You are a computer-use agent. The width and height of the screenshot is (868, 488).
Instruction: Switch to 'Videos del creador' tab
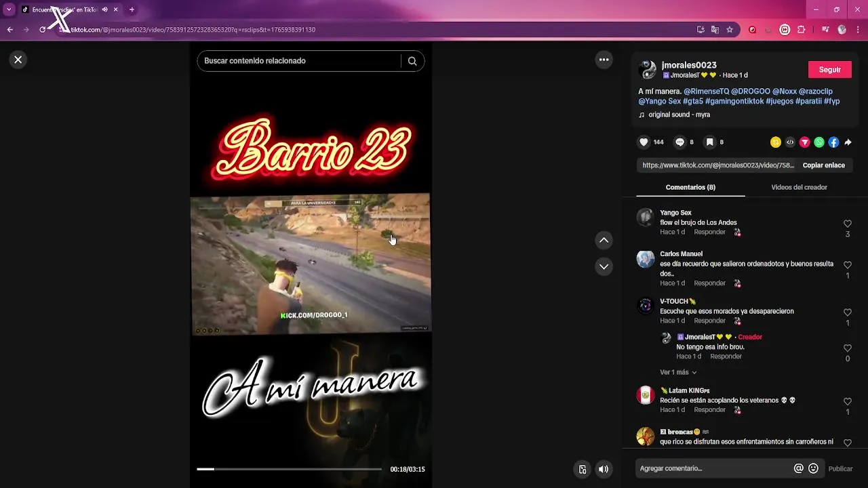(799, 187)
